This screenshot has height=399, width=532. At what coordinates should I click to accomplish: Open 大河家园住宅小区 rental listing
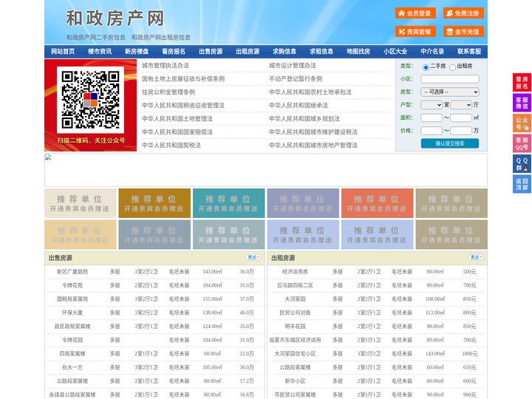(x=295, y=353)
